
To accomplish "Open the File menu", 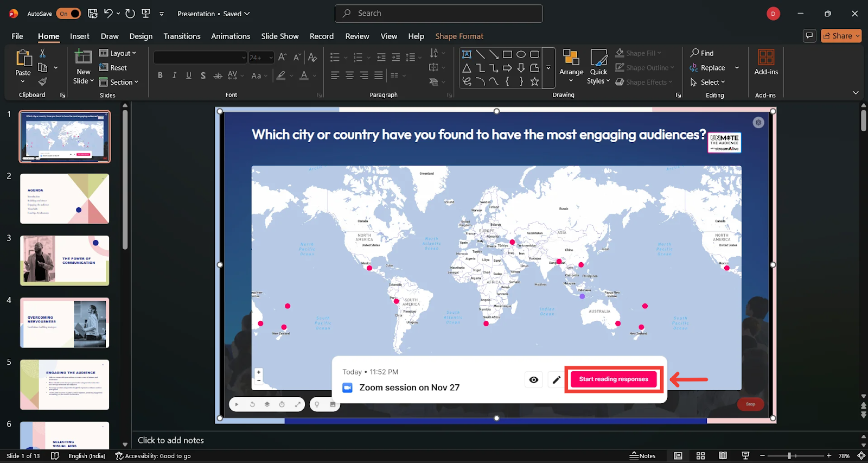I will pos(17,36).
